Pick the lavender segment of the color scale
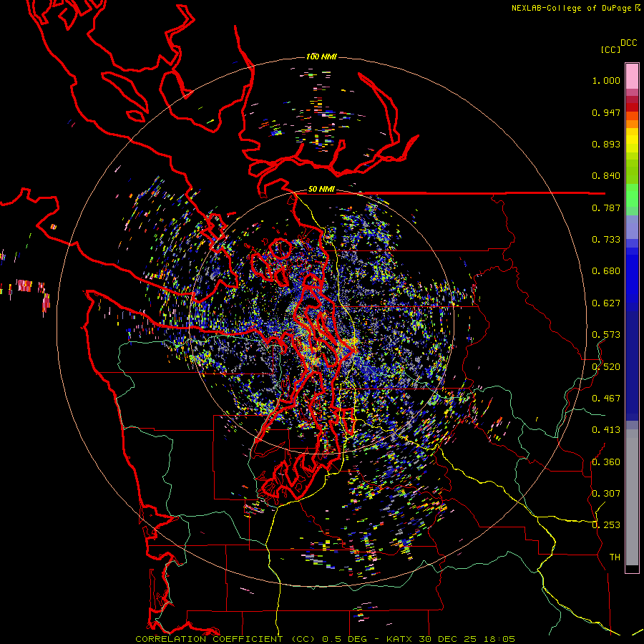Viewport: 644px width, 644px height. pos(632,228)
